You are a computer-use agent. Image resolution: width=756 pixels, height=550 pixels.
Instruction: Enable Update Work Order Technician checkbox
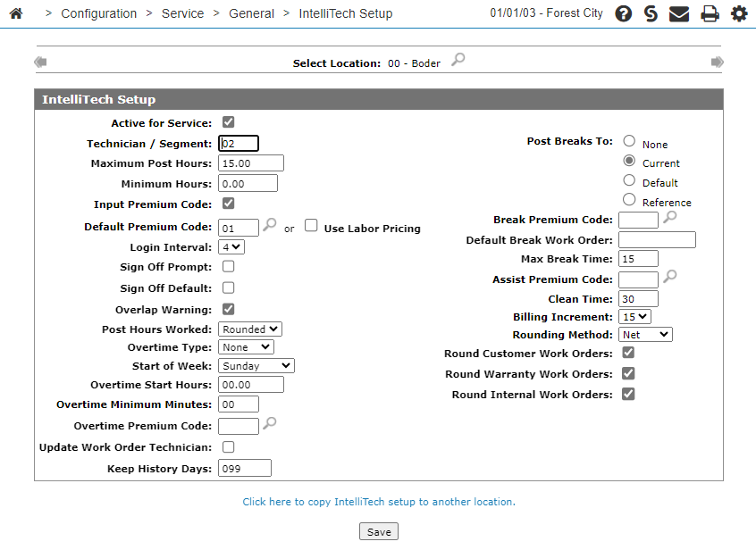coord(229,447)
